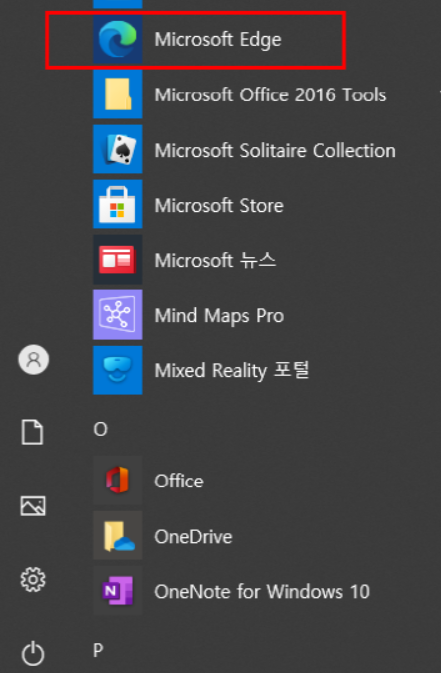Viewport: 441px width, 673px height.
Task: Jump to alphabet index via letter O header
Action: pos(100,429)
